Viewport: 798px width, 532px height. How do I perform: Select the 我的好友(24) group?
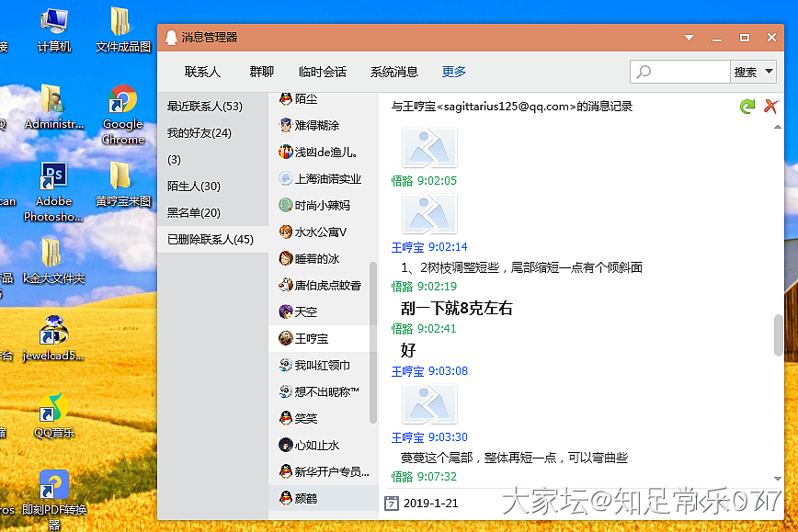point(199,133)
